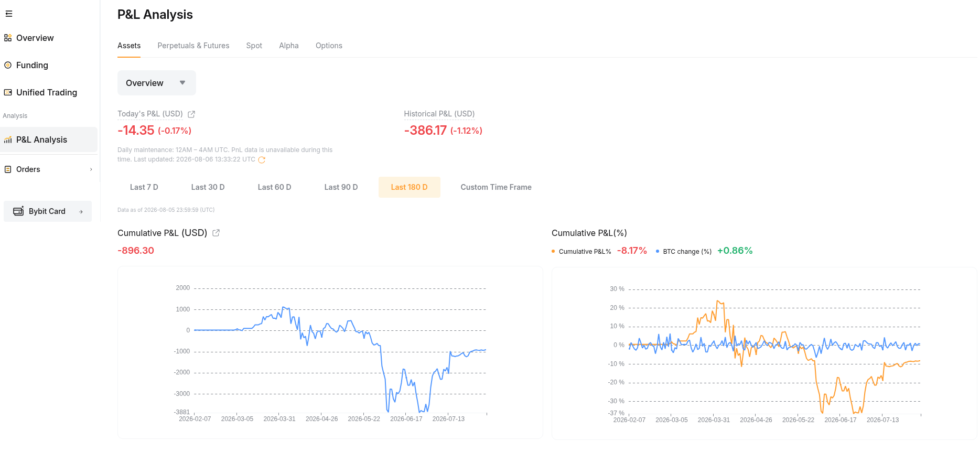Click the (-0.17%) today's percentage
This screenshot has height=452, width=980.
[x=175, y=131]
